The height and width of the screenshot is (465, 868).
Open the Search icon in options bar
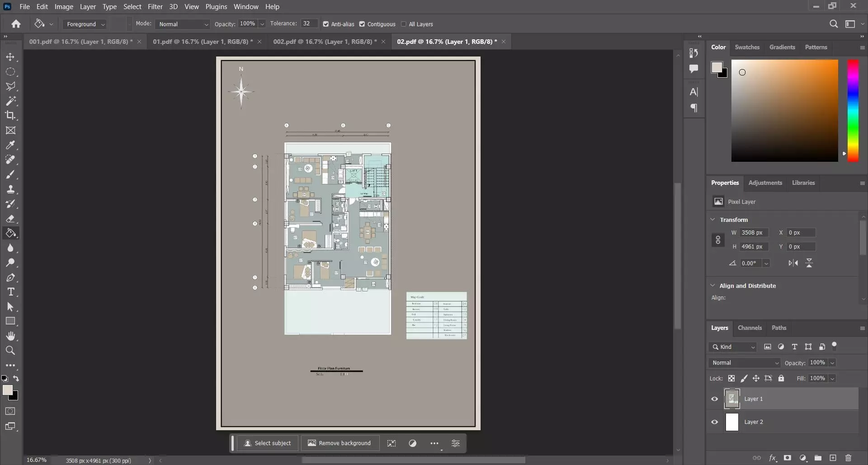[x=834, y=24]
